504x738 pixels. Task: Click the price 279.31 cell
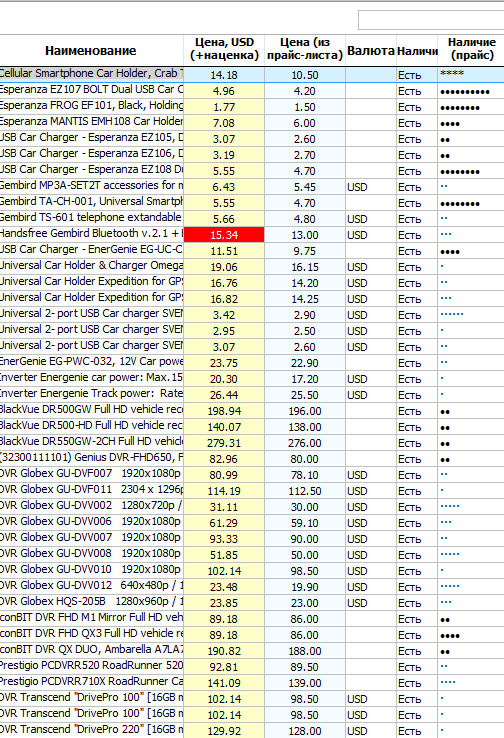pos(224,442)
